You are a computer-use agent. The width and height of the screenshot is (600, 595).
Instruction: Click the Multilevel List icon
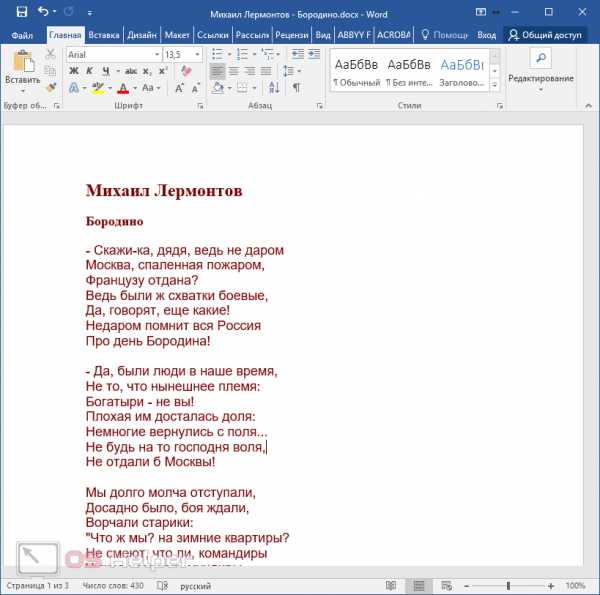click(267, 54)
